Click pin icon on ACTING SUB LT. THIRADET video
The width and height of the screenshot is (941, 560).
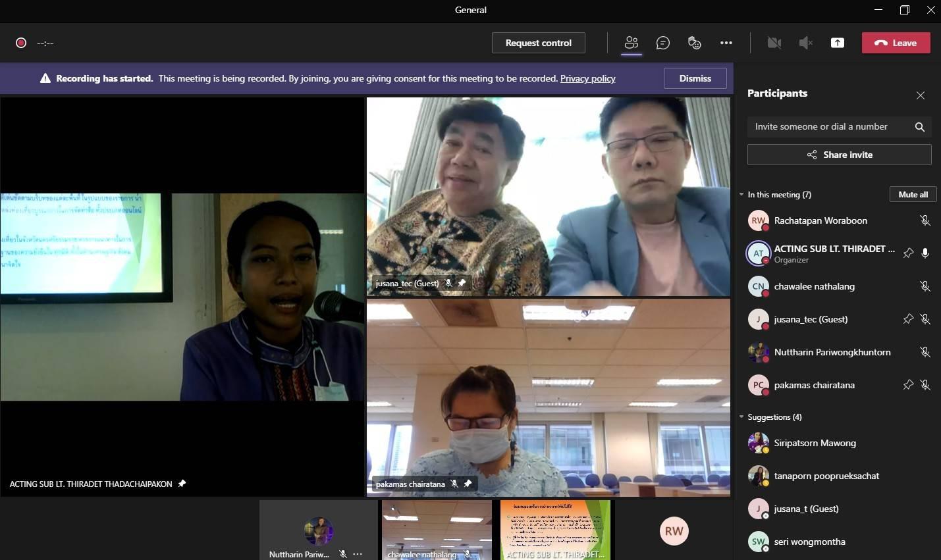(182, 484)
